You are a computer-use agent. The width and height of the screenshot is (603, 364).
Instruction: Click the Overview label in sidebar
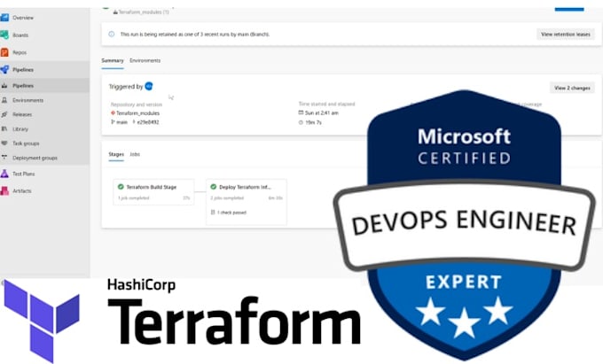click(23, 18)
